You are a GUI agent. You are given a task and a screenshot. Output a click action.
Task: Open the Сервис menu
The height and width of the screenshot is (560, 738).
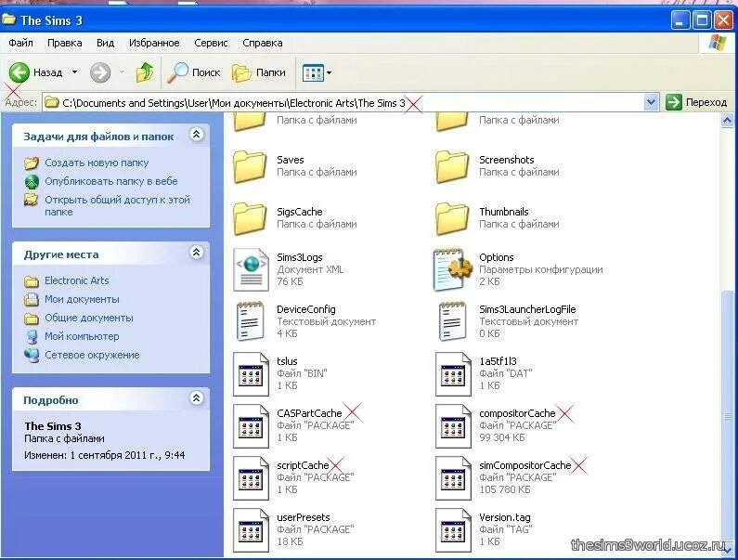pyautogui.click(x=211, y=43)
